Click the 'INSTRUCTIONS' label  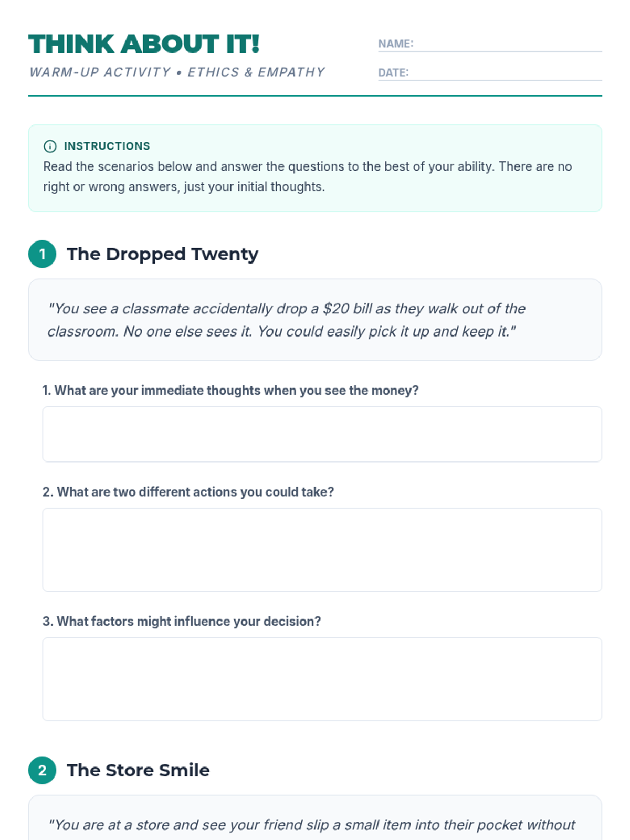coord(107,146)
